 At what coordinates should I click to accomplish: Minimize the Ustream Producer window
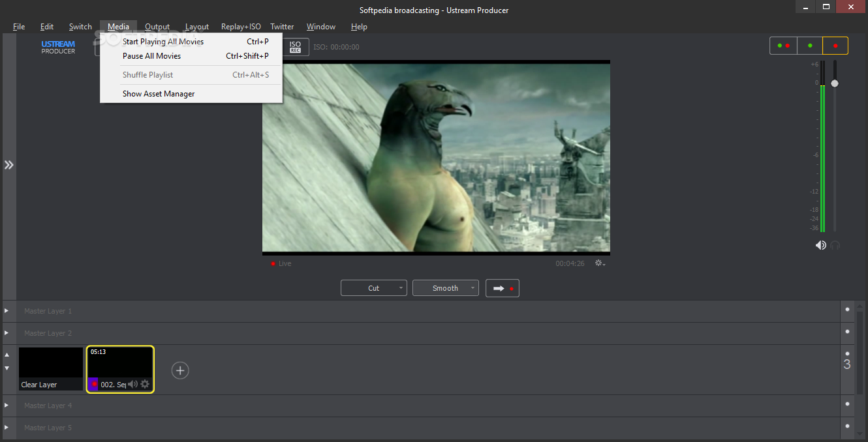(x=807, y=7)
